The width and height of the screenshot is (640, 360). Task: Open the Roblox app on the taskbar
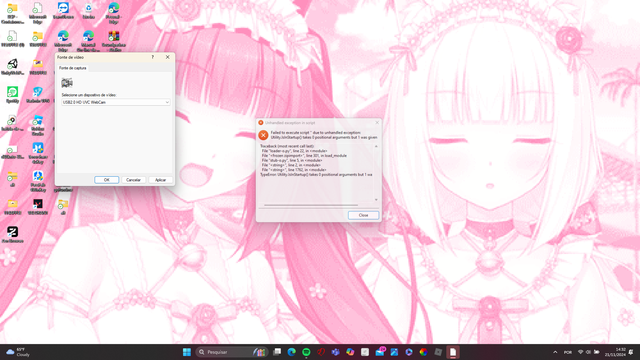pos(438,352)
